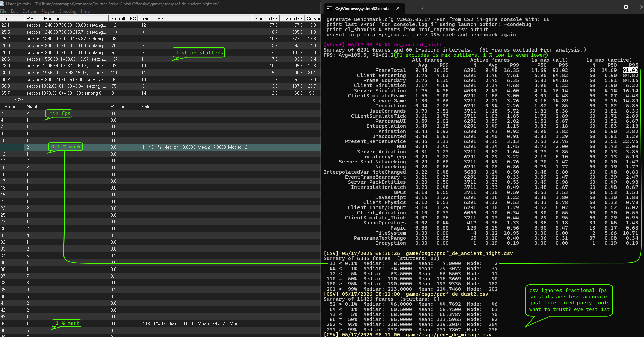
Task: Click the prof_de_ancient_night.csv path in terminal
Action: [x=459, y=253]
